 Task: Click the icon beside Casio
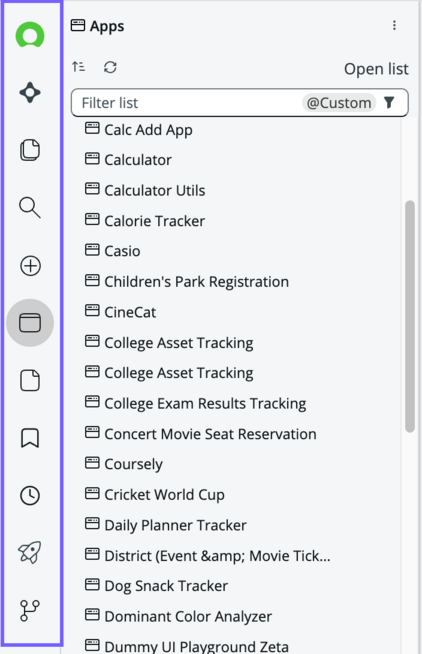pyautogui.click(x=92, y=249)
